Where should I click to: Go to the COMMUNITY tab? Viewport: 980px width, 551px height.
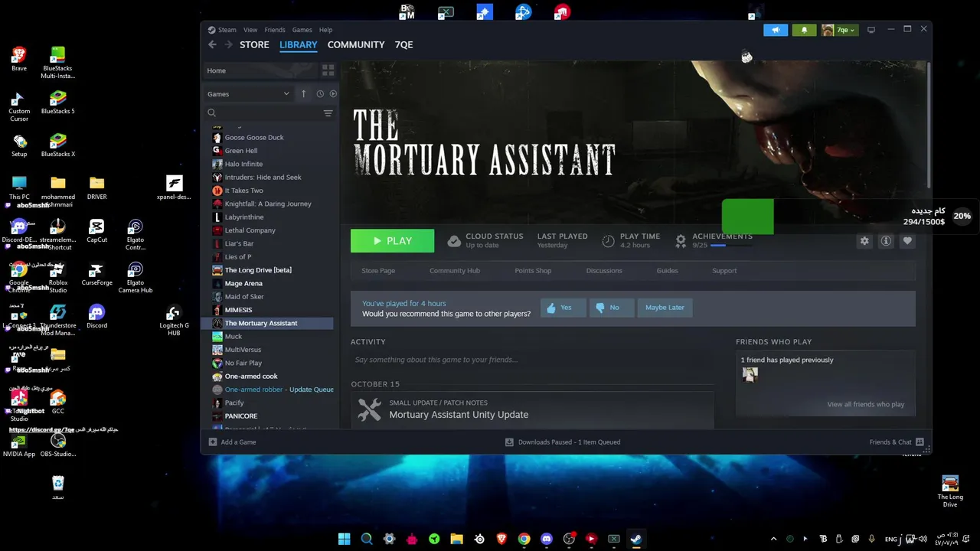click(x=356, y=45)
